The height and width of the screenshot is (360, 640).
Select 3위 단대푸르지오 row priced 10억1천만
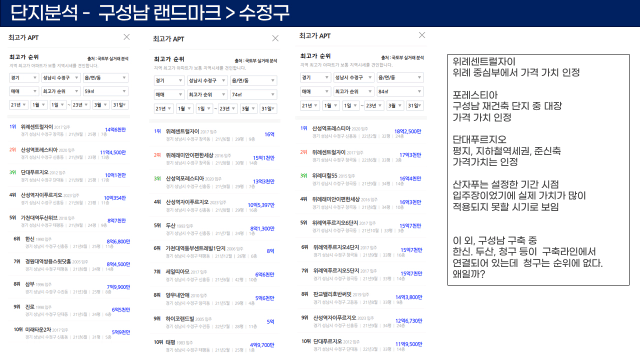(69, 176)
